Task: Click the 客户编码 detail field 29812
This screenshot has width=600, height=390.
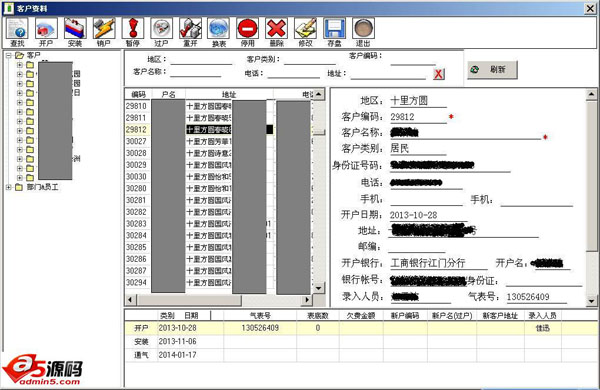Action: [418, 117]
